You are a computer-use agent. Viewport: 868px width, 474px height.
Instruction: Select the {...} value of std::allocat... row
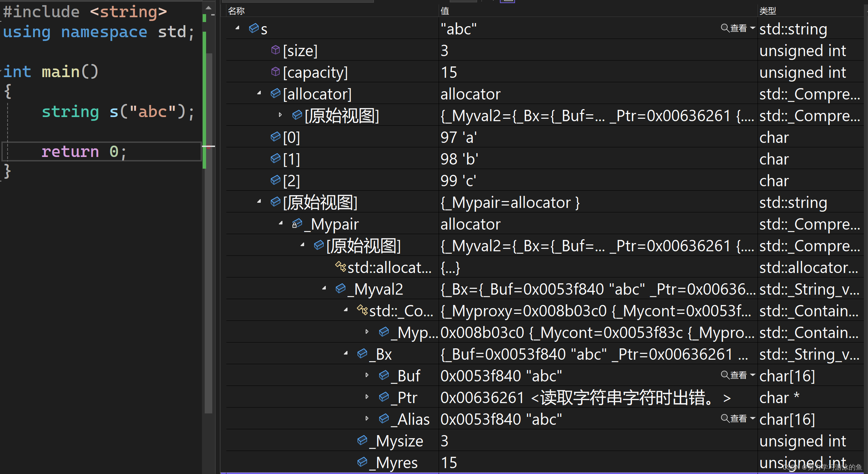pyautogui.click(x=450, y=267)
